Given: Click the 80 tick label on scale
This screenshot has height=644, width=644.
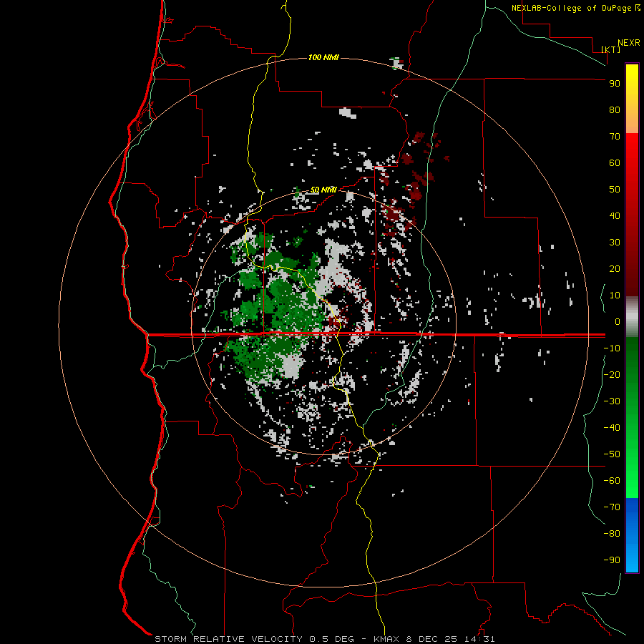Looking at the screenshot, I should pyautogui.click(x=615, y=110).
